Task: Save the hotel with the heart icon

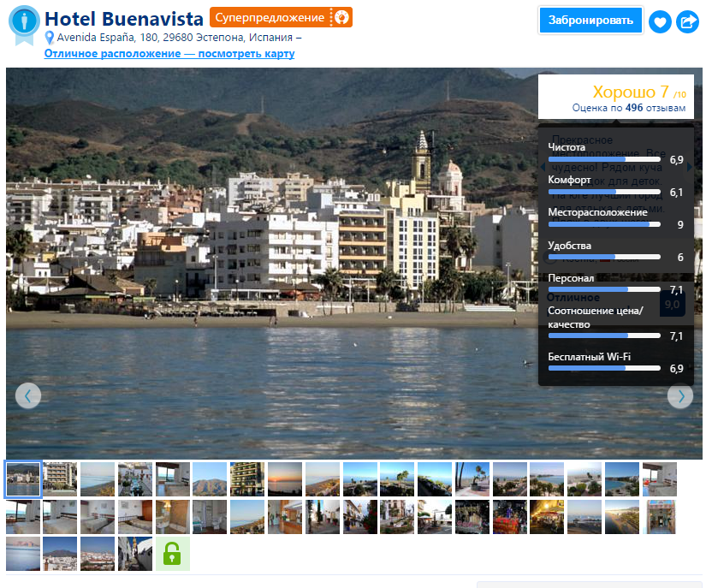Action: tap(660, 21)
